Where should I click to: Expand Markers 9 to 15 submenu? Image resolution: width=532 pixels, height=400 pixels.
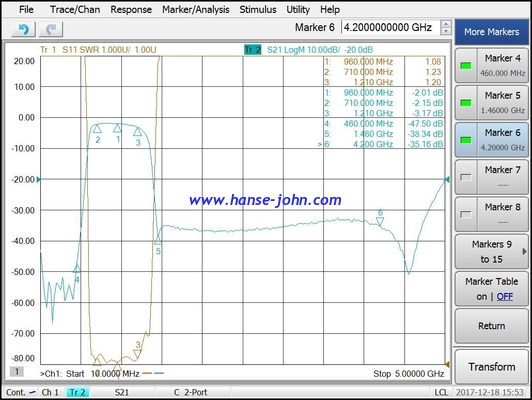pyautogui.click(x=492, y=251)
